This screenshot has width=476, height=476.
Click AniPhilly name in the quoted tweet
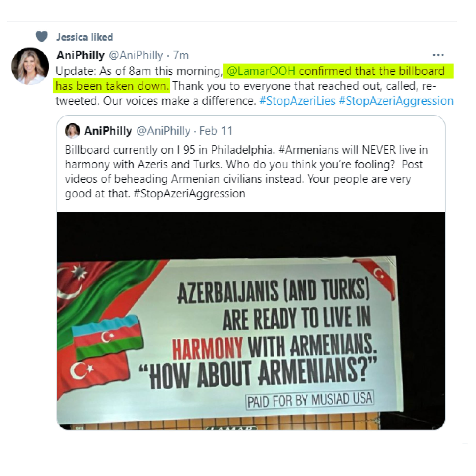point(108,131)
